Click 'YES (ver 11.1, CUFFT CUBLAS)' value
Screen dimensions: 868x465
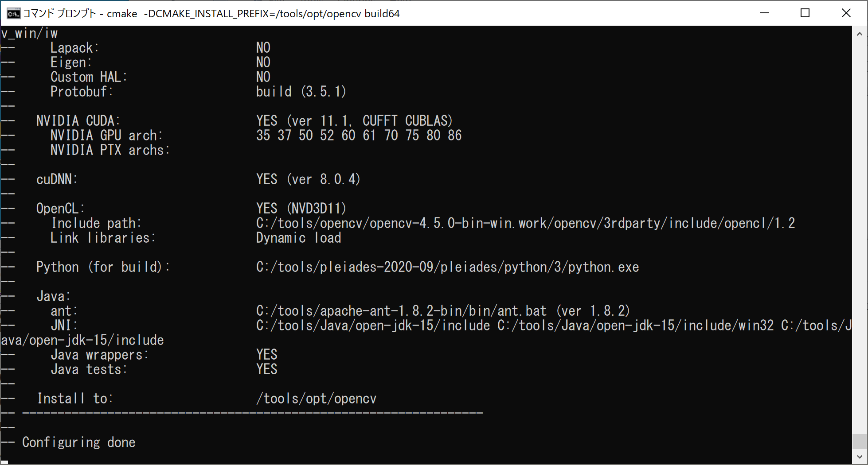click(354, 121)
